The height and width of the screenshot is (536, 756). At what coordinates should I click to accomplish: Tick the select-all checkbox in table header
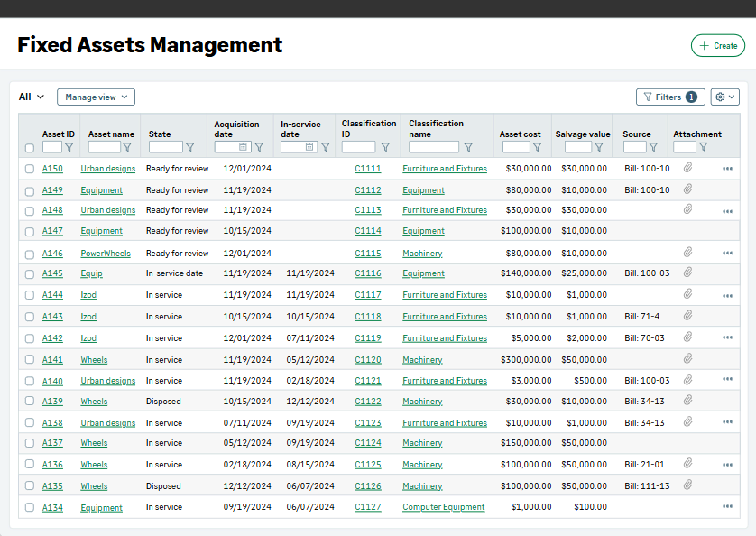[x=30, y=148]
